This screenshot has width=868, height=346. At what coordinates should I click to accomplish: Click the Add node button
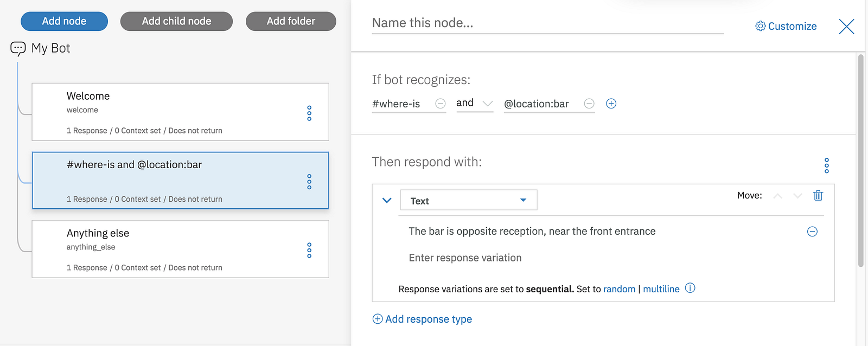click(x=64, y=21)
